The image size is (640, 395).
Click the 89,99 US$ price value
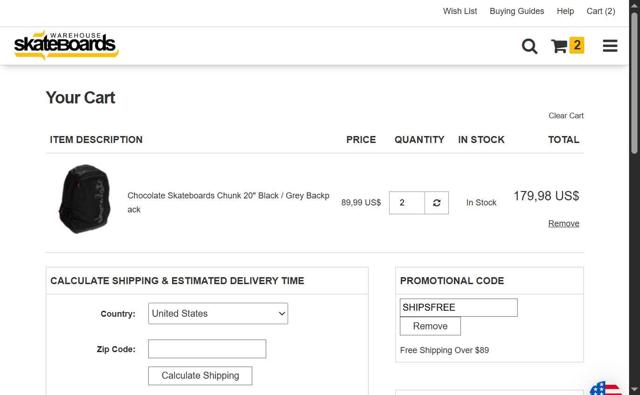[361, 203]
